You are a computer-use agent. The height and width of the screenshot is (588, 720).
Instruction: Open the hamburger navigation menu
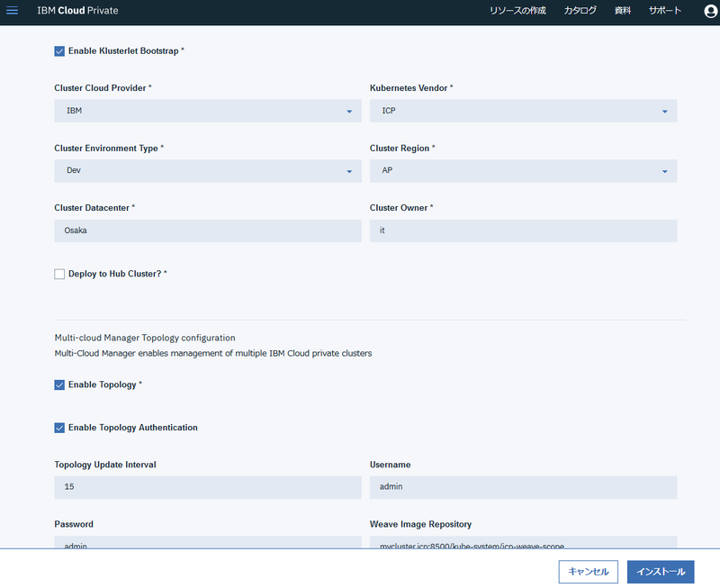point(13,11)
